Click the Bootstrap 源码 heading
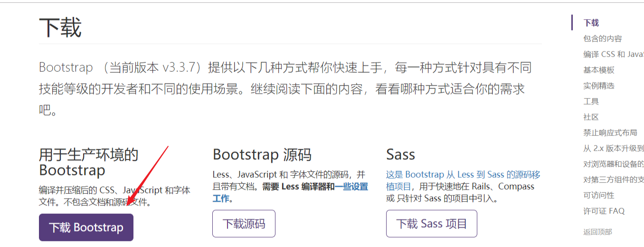This screenshot has height=247, width=644. pos(262,154)
